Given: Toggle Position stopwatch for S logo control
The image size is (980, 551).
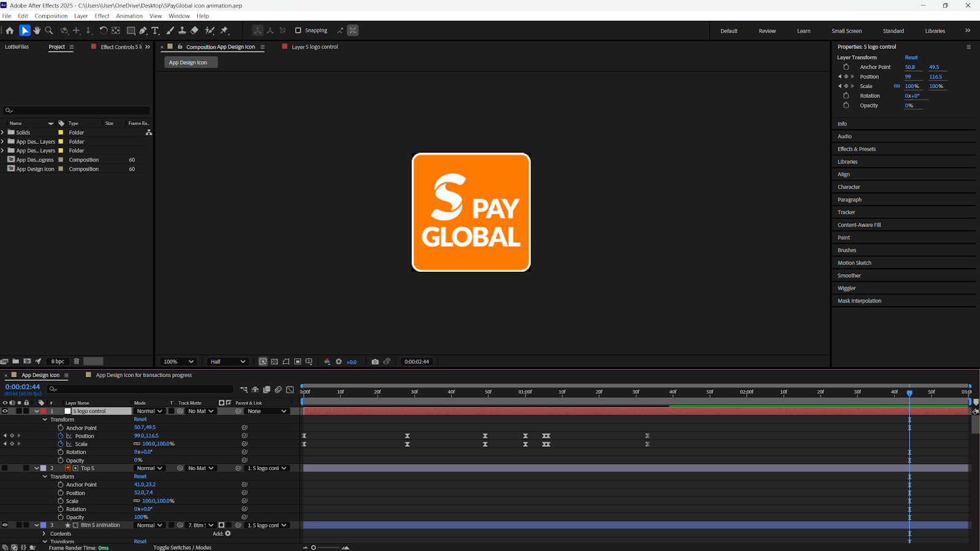Looking at the screenshot, I should 61,436.
